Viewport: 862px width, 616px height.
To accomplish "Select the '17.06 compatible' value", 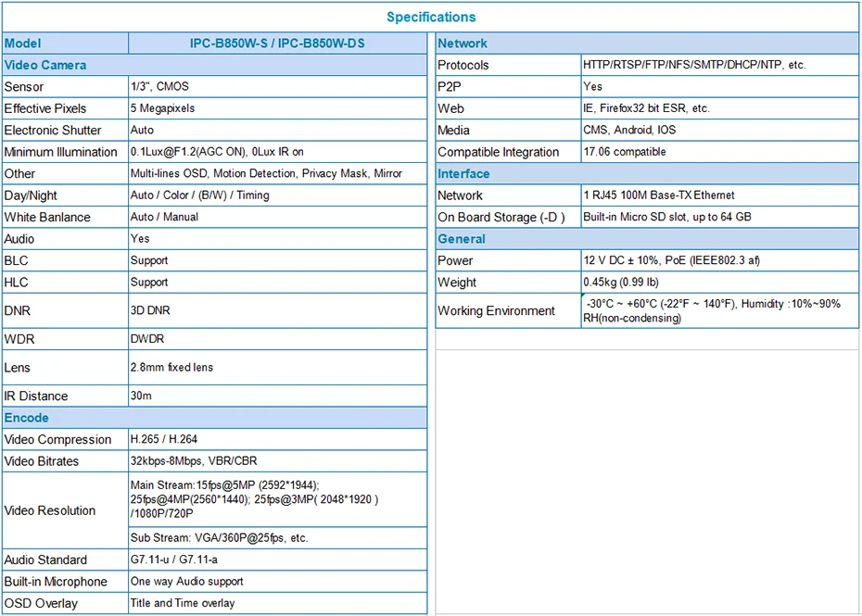I will click(x=625, y=152).
